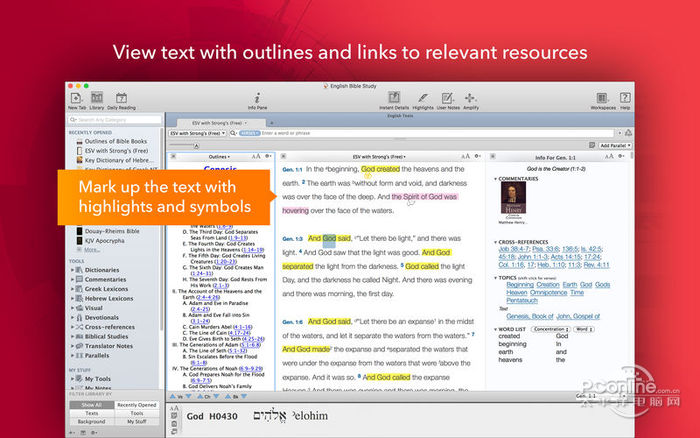
Task: Toggle the Texts filter in Filter Library
Action: coord(91,412)
